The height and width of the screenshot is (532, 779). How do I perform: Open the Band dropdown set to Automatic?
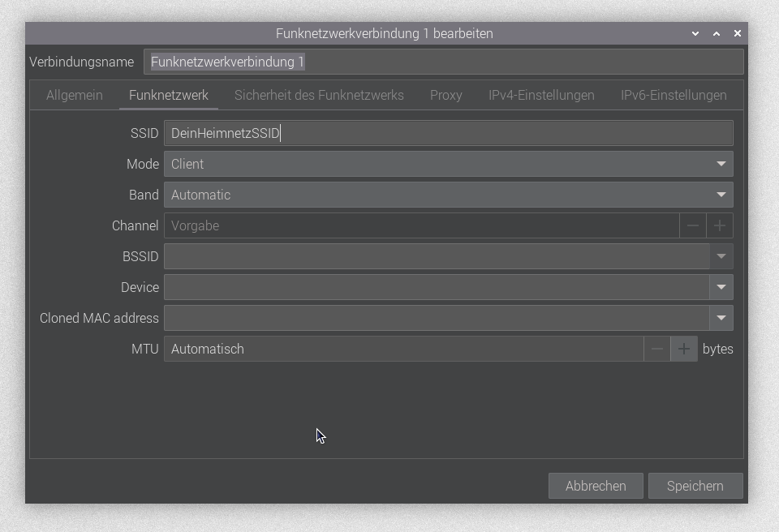(448, 195)
